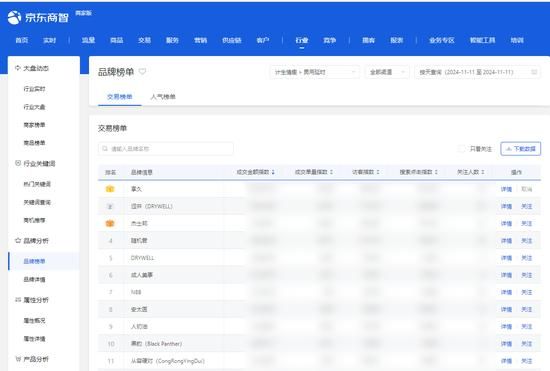Image resolution: width=550 pixels, height=371 pixels.
Task: Open 竞争 in the top navigation
Action: pos(329,40)
